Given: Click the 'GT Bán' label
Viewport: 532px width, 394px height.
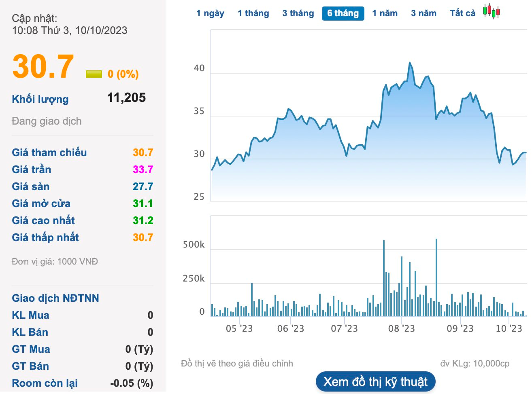Looking at the screenshot, I should pos(30,366).
